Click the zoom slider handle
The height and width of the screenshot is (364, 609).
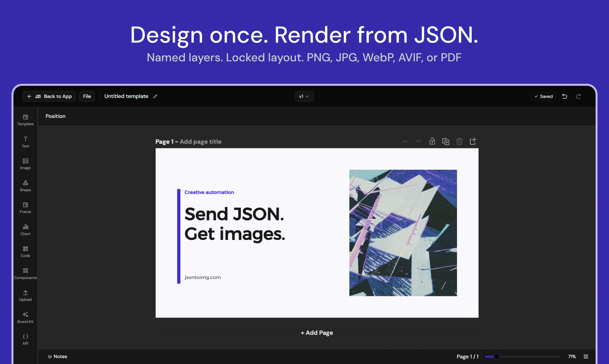[x=497, y=357]
